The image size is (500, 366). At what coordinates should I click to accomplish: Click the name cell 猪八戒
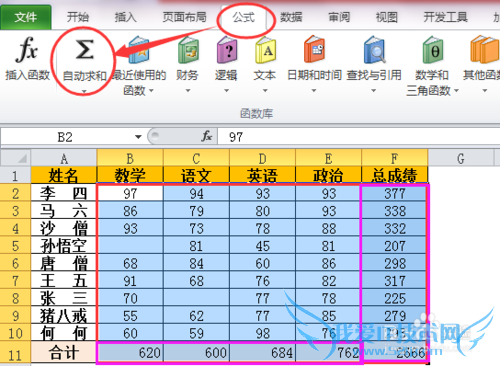pos(64,316)
